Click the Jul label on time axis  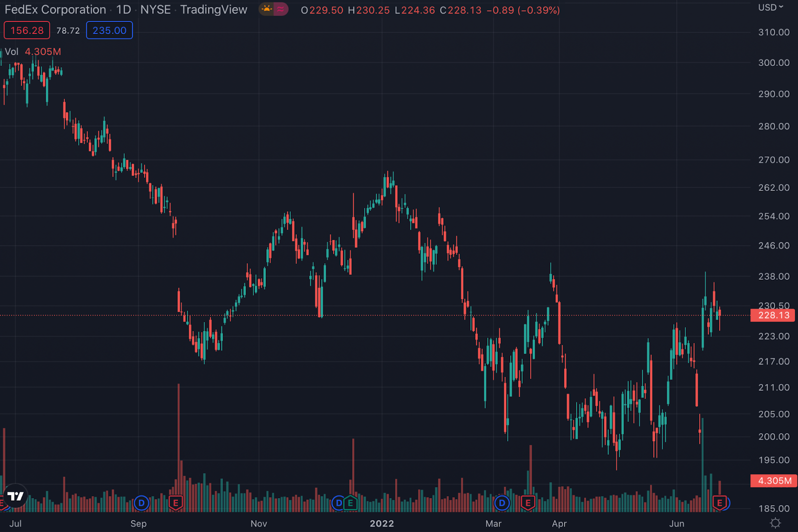15,524
